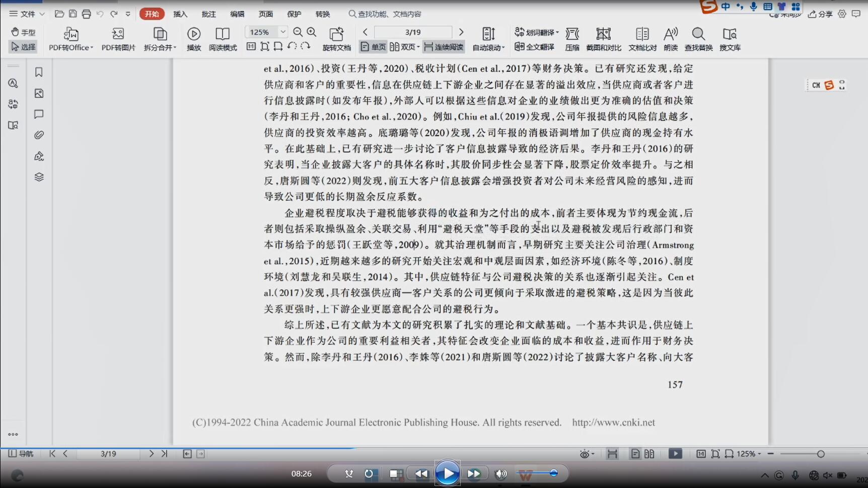Viewport: 868px width, 488px height.
Task: Open 划词翻译 word translate dropdown
Action: pos(537,32)
